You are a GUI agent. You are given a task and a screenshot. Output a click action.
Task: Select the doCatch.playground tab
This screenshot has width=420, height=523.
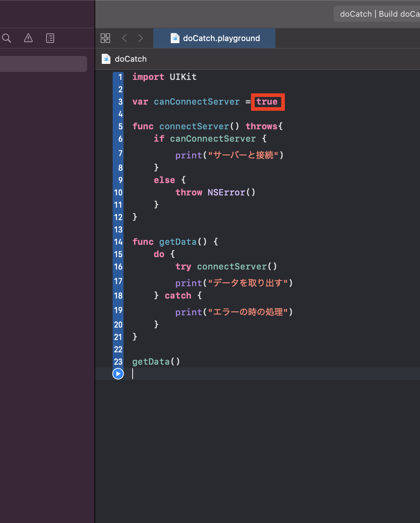pos(214,38)
